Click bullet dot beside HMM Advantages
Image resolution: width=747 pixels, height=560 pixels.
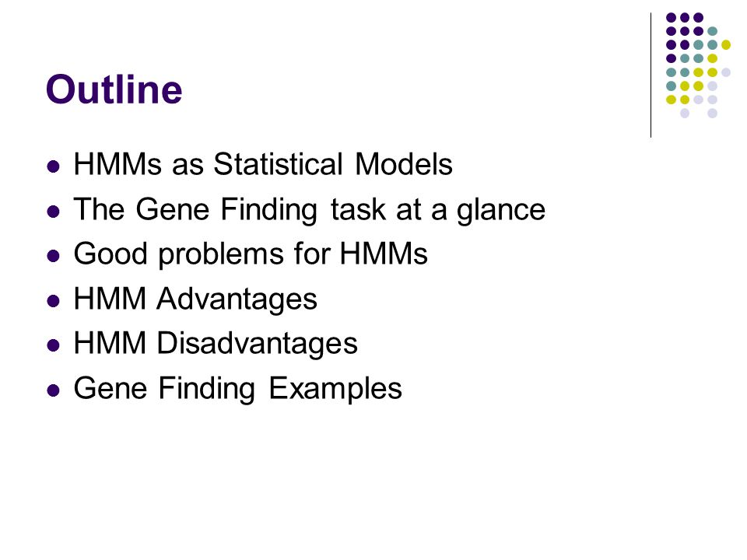click(54, 301)
